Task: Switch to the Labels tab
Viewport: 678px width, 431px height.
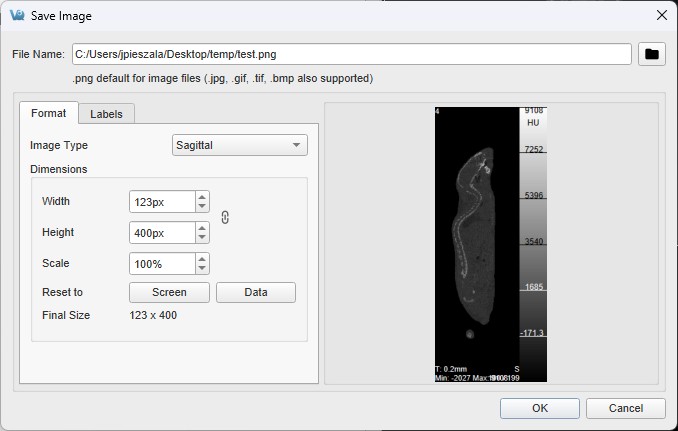Action: [x=106, y=114]
